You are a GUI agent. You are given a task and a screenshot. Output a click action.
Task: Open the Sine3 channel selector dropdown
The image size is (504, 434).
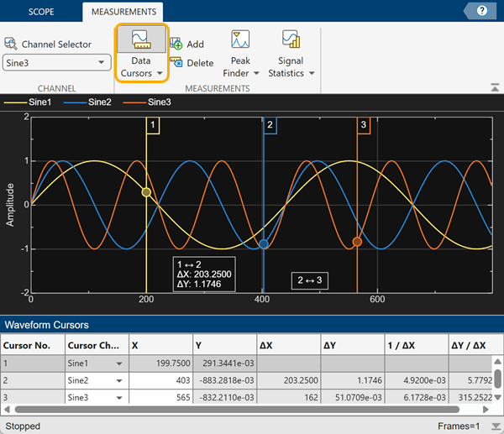coord(56,63)
